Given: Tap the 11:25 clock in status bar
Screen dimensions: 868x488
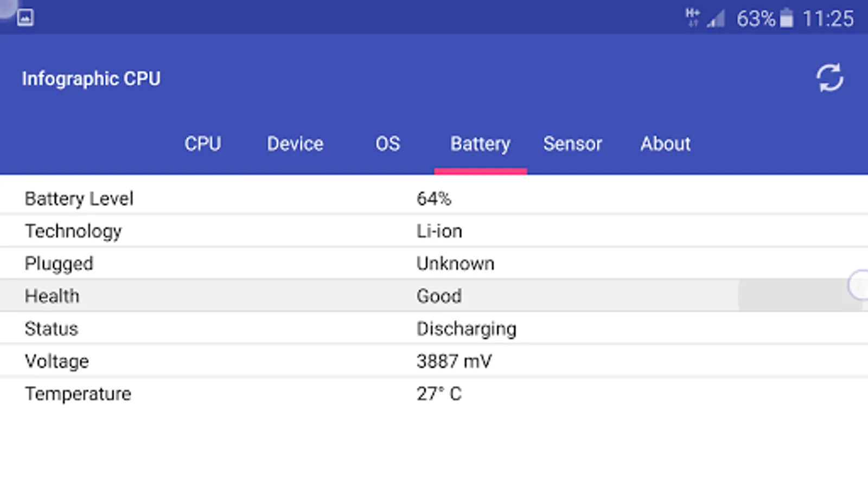Looking at the screenshot, I should (x=828, y=19).
